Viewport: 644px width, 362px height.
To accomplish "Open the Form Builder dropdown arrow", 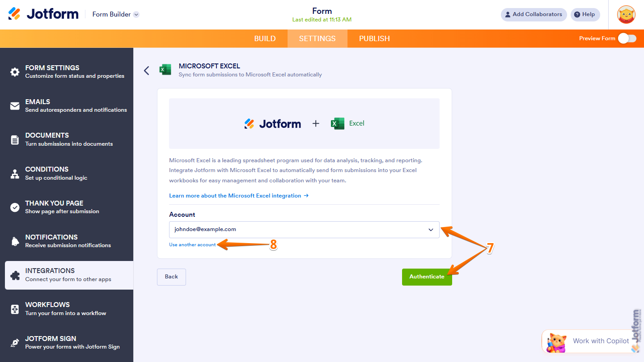I will (136, 14).
